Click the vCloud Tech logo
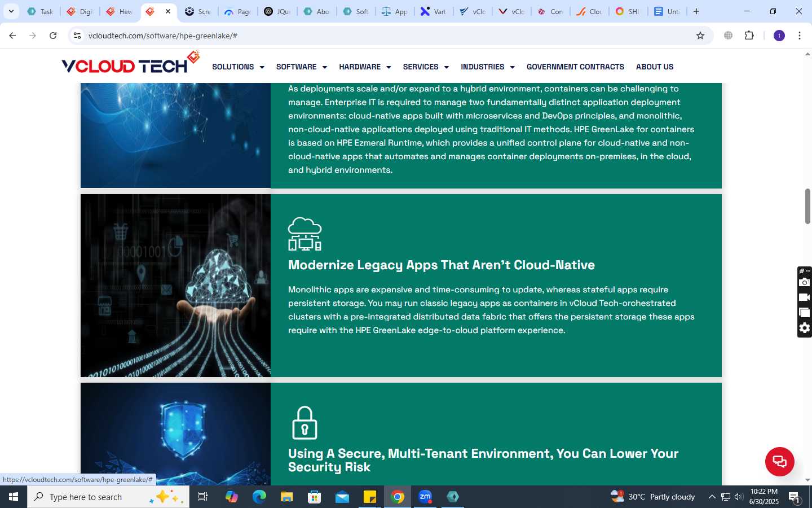The height and width of the screenshot is (508, 812). point(130,63)
